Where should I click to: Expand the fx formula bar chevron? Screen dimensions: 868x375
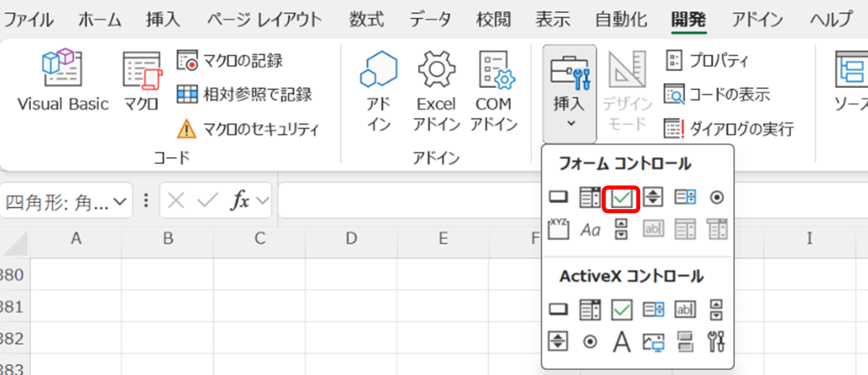pyautogui.click(x=261, y=201)
